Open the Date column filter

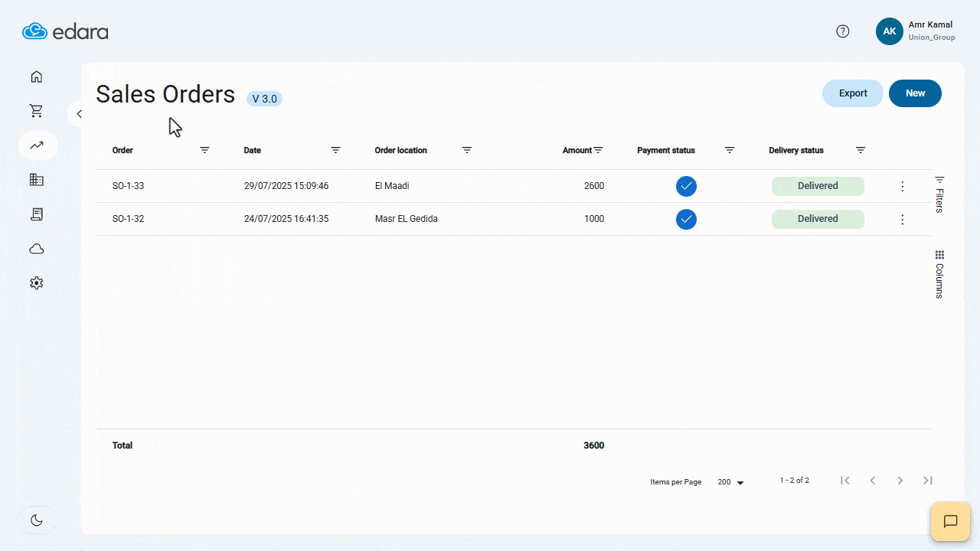335,150
